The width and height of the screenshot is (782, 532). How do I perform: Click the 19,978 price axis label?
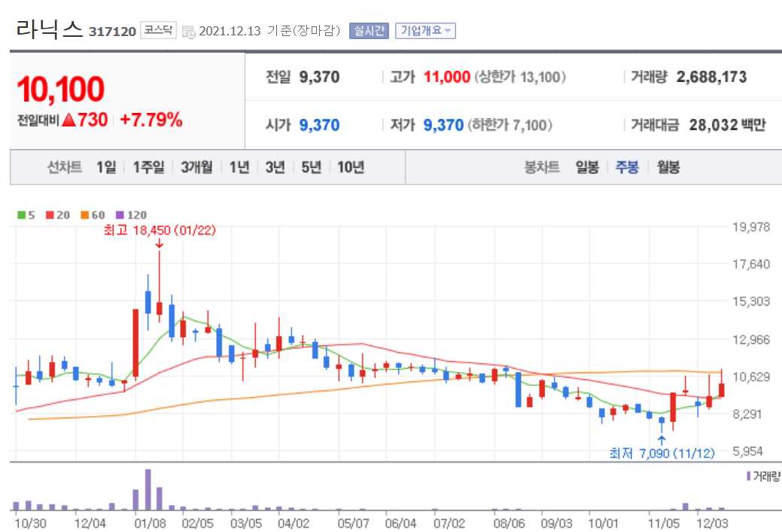751,227
